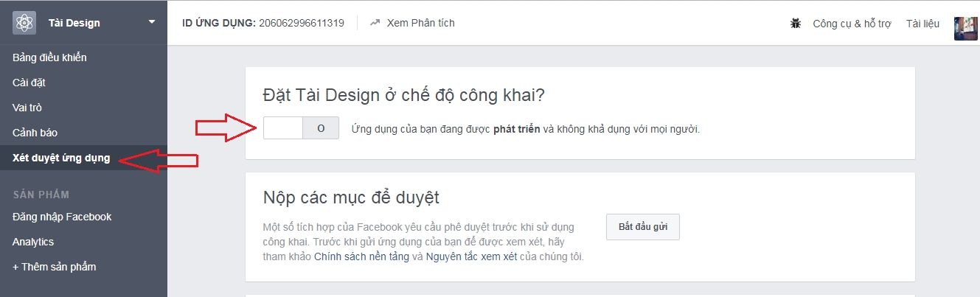Open the Công cụ & hỗ trợ menu
980x297 pixels.
point(852,24)
